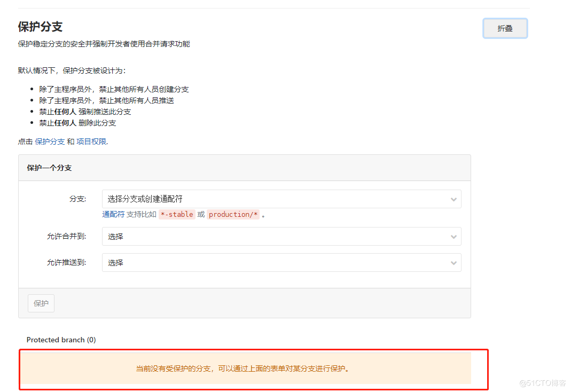Click the Protected branch (0) label
The width and height of the screenshot is (571, 392).
tap(61, 340)
